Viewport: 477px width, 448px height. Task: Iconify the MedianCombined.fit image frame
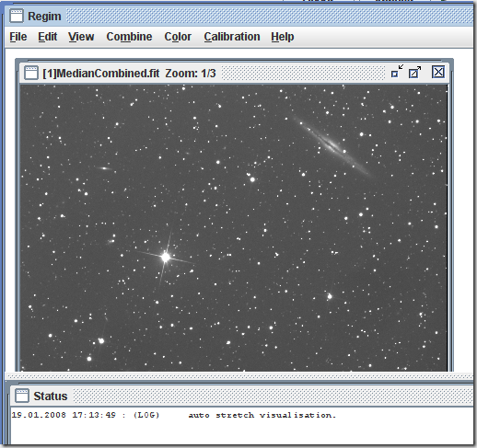(397, 72)
